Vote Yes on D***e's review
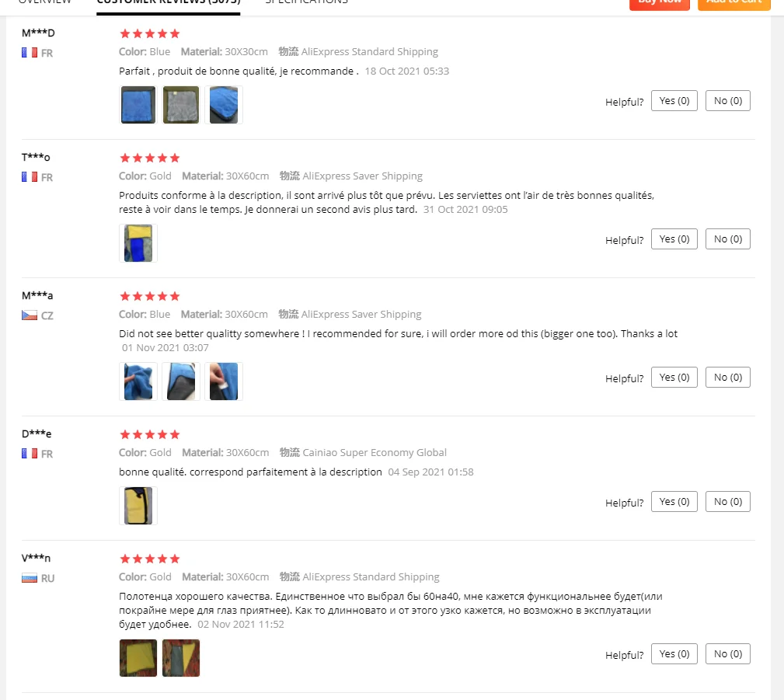 click(x=674, y=502)
